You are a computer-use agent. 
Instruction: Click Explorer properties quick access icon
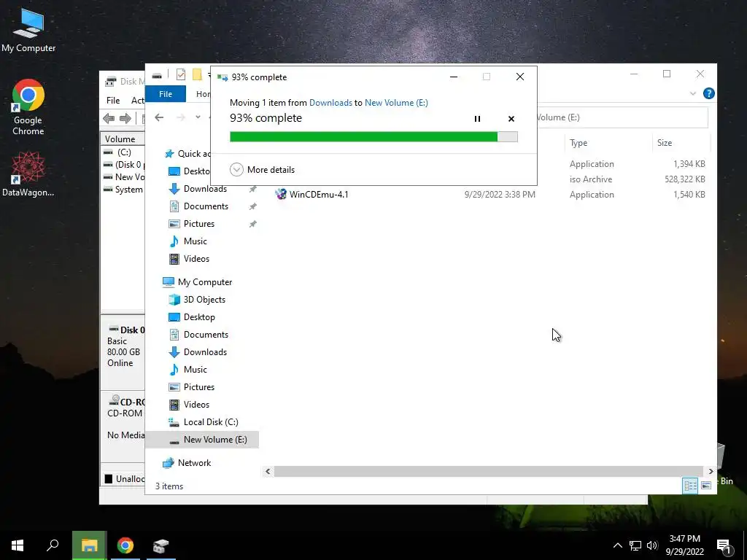click(x=181, y=75)
